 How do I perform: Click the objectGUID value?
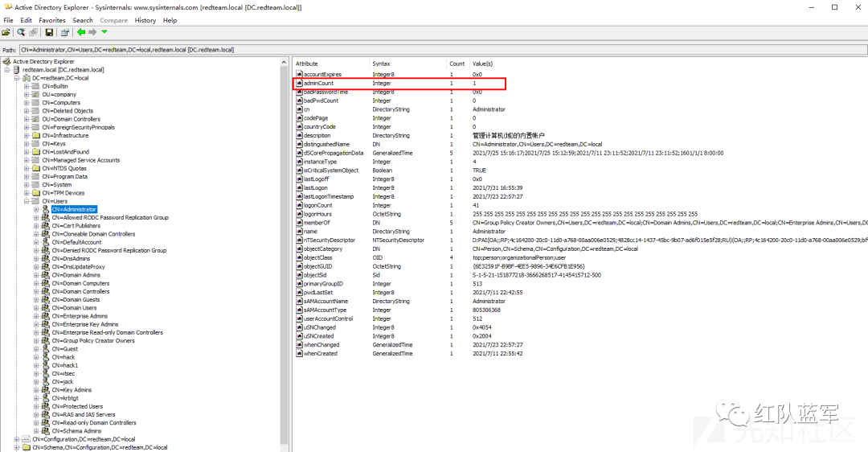tap(528, 266)
